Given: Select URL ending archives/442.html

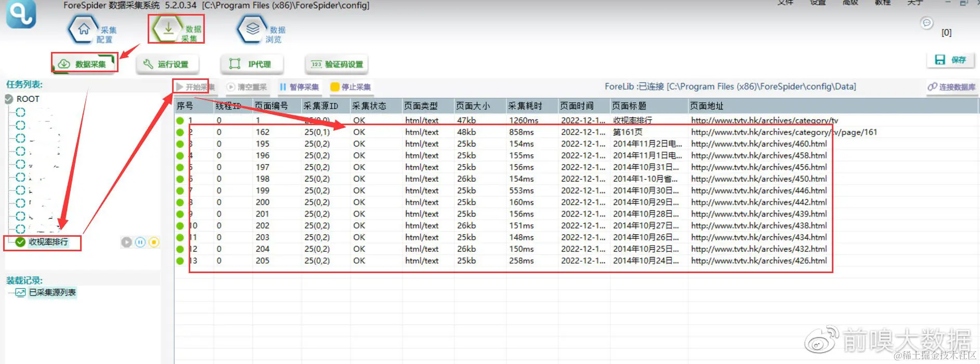Looking at the screenshot, I should pyautogui.click(x=759, y=202).
